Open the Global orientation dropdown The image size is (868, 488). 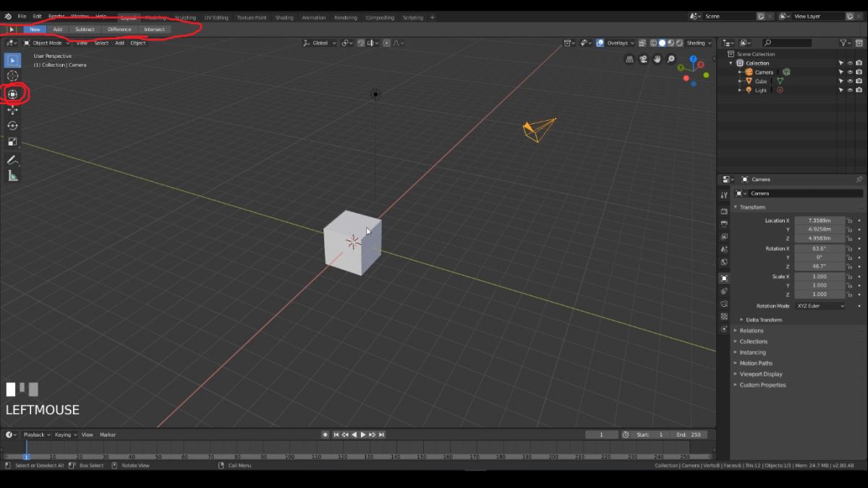pos(320,43)
